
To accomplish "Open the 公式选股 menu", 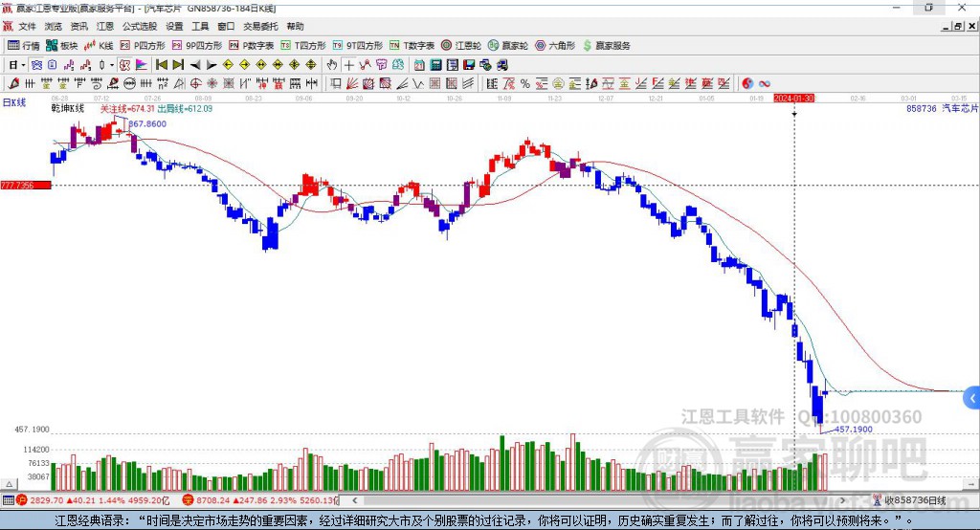I will click(x=140, y=26).
